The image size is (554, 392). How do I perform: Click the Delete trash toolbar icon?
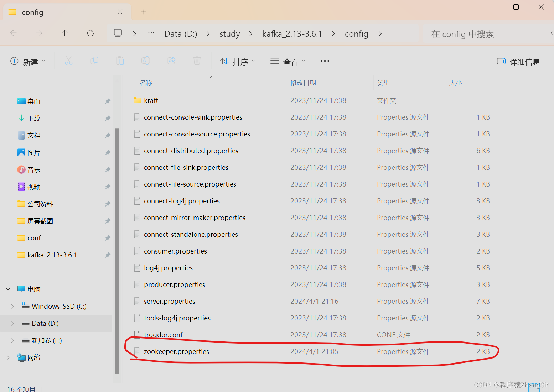coord(197,61)
